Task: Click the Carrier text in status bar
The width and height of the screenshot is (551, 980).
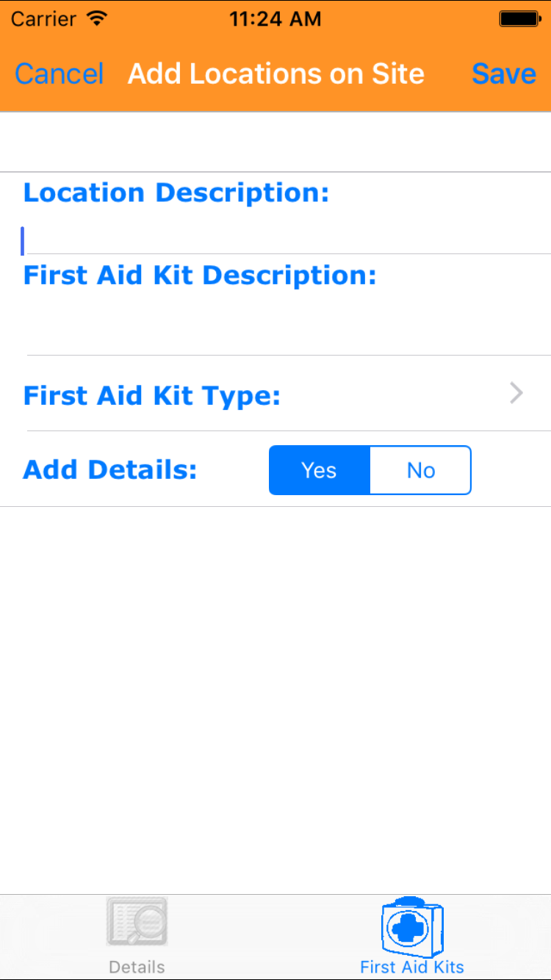Action: click(x=45, y=19)
